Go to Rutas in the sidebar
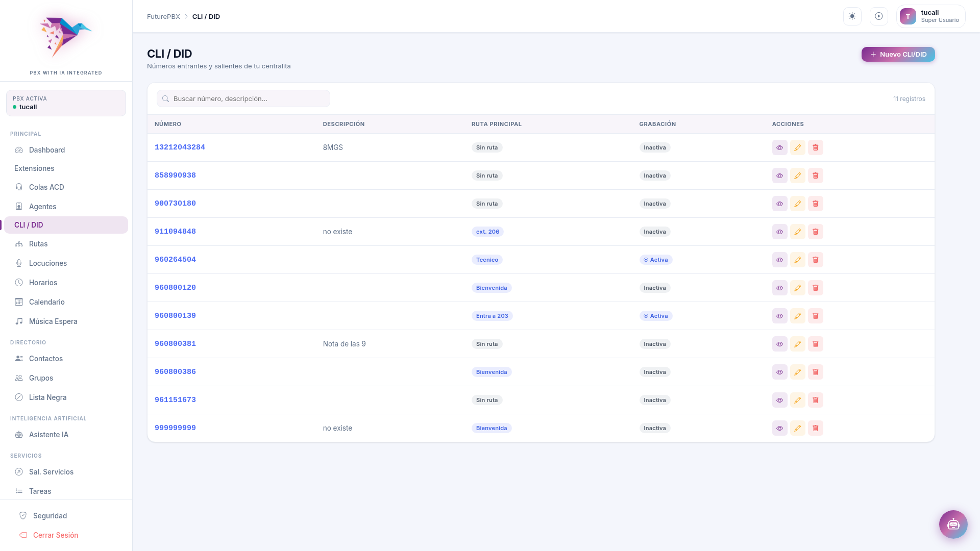 (x=38, y=244)
